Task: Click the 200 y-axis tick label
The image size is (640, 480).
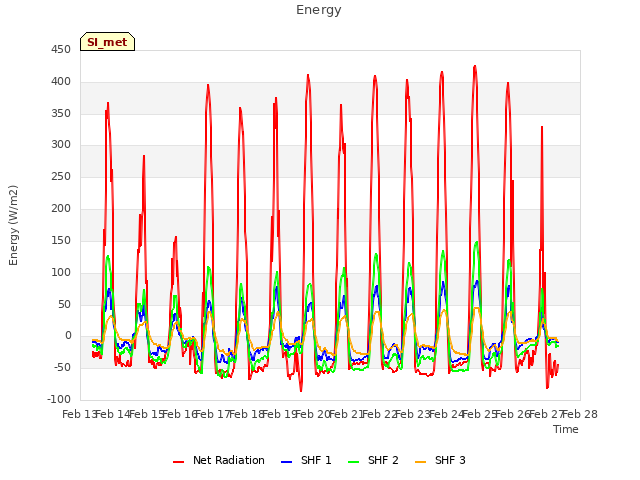Action: pyautogui.click(x=61, y=209)
